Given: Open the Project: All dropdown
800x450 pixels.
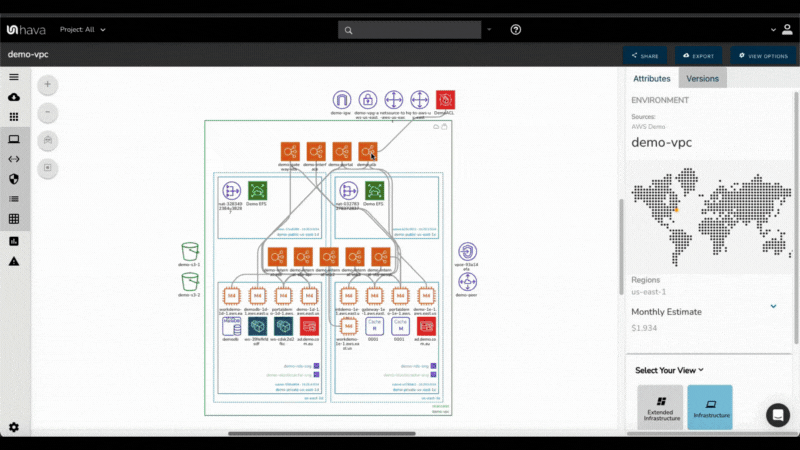Looking at the screenshot, I should [83, 30].
